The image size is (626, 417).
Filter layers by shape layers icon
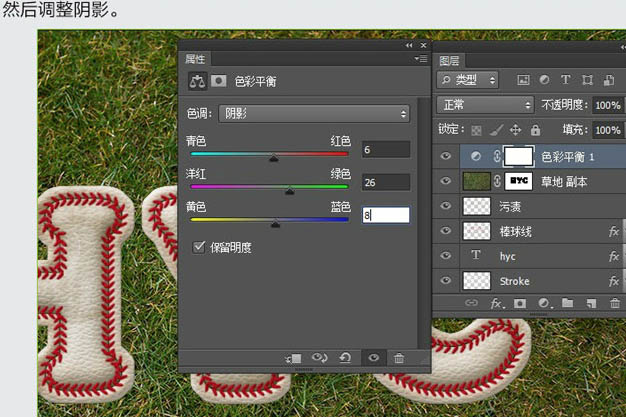tap(587, 80)
